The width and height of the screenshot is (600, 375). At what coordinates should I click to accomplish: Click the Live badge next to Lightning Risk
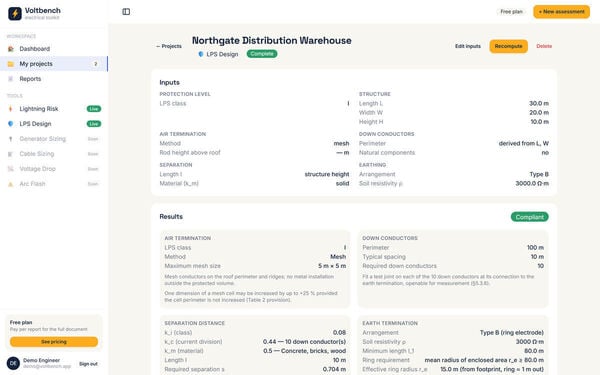coord(94,109)
